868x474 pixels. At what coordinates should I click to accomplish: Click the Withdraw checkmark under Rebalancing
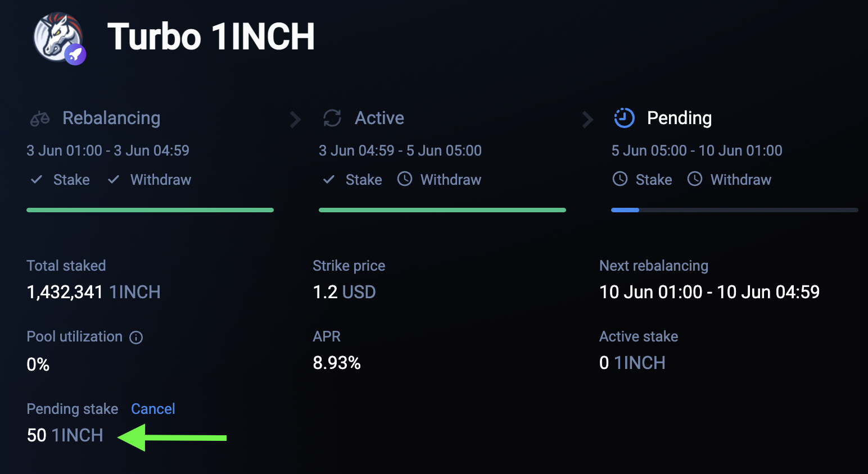pos(114,180)
